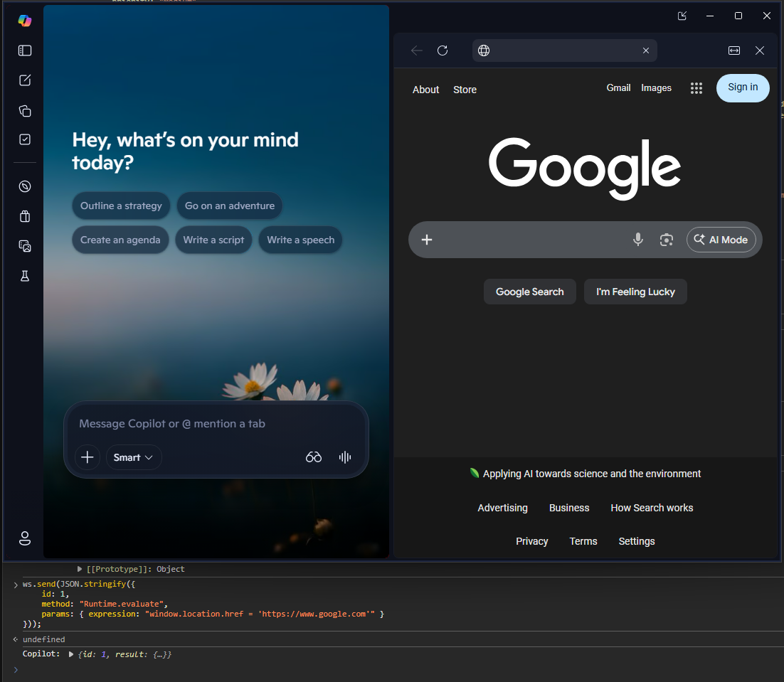
Task: Focus the Message Copilot input field
Action: tap(216, 424)
